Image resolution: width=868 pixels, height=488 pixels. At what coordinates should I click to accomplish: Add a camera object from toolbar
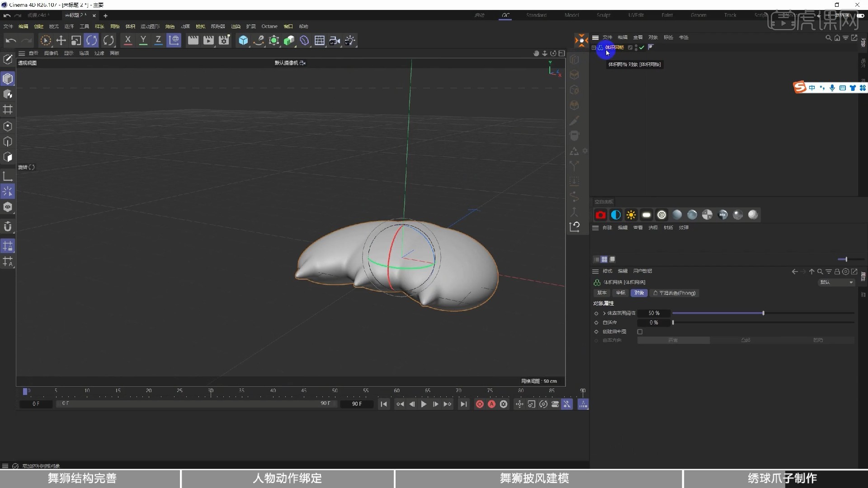pyautogui.click(x=335, y=41)
